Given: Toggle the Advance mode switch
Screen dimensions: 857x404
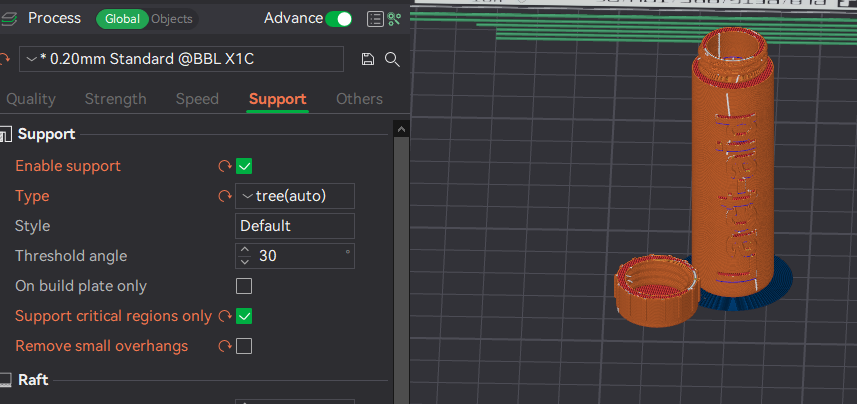Looking at the screenshot, I should [339, 19].
